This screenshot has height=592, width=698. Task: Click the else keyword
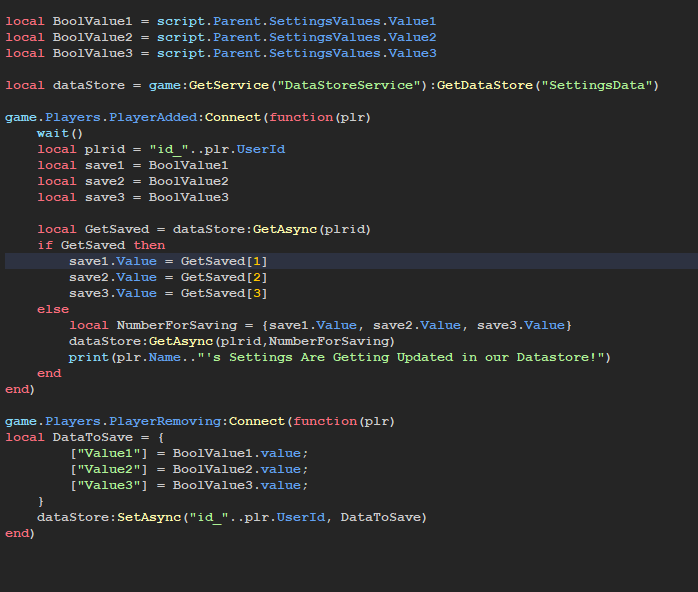tap(53, 309)
